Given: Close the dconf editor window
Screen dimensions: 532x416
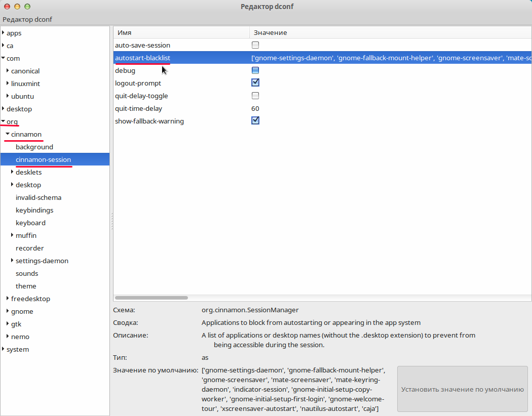Looking at the screenshot, I should 7,7.
